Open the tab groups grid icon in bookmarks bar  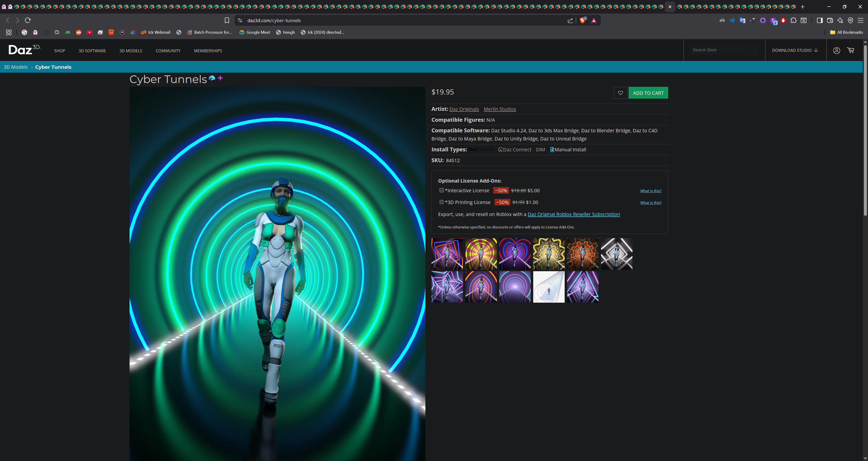tap(9, 32)
